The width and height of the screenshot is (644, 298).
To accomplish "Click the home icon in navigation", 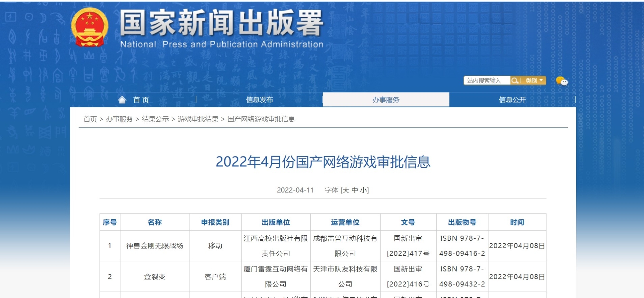I will 122,100.
